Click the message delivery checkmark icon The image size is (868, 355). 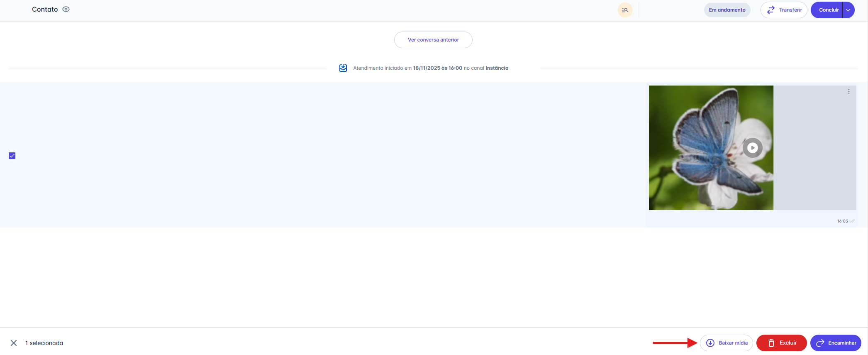[x=852, y=221]
